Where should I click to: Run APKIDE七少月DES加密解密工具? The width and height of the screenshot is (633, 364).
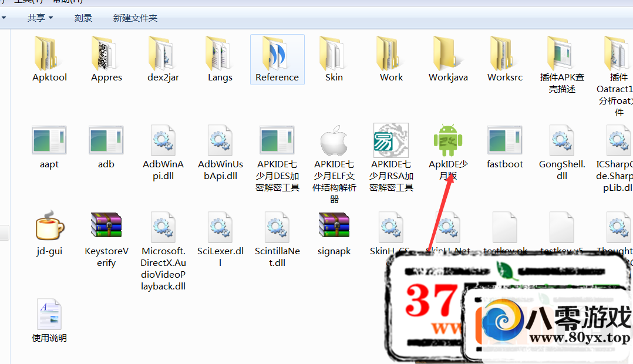point(277,141)
